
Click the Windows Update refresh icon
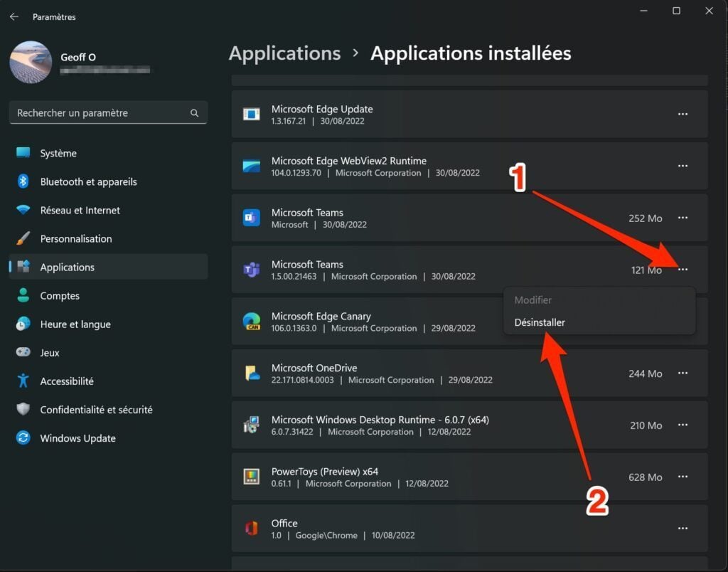(x=23, y=438)
